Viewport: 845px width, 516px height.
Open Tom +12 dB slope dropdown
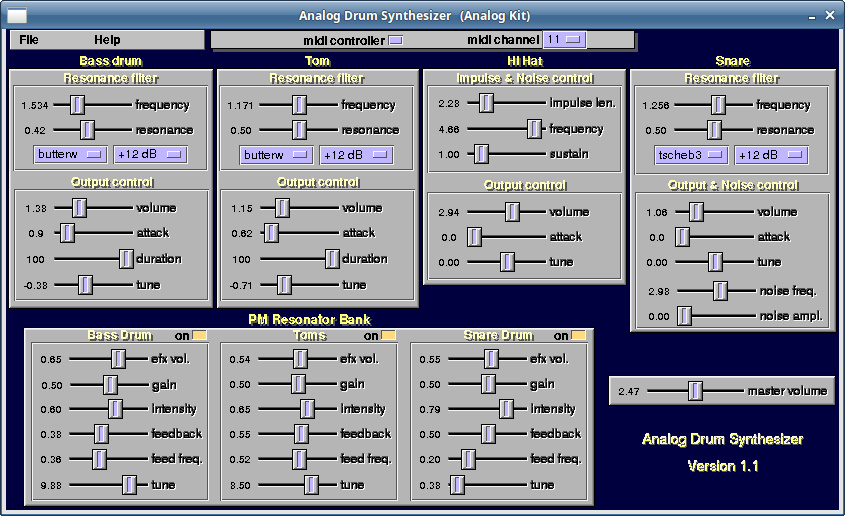pyautogui.click(x=356, y=155)
